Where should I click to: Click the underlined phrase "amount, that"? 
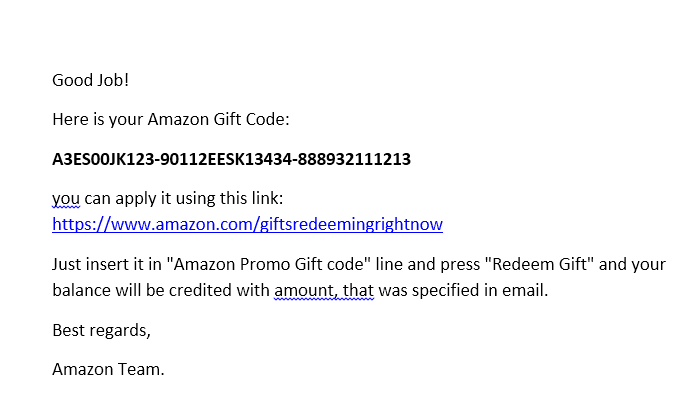[324, 290]
